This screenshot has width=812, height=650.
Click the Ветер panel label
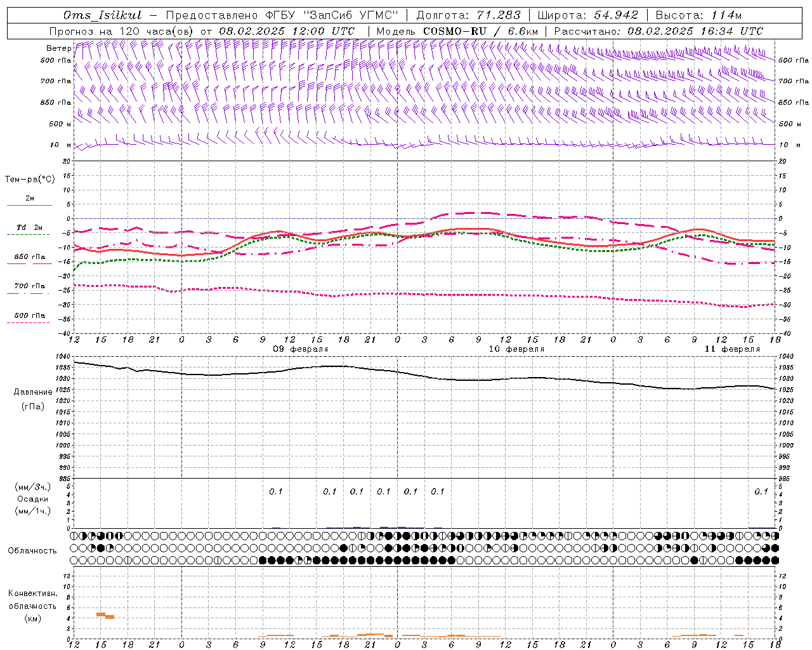click(x=58, y=48)
